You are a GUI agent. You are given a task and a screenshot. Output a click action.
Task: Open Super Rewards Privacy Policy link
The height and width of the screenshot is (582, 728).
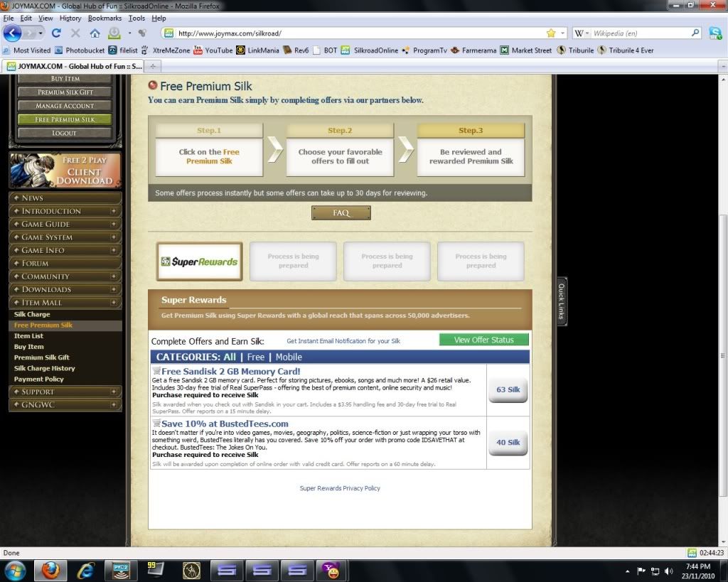[x=340, y=488]
